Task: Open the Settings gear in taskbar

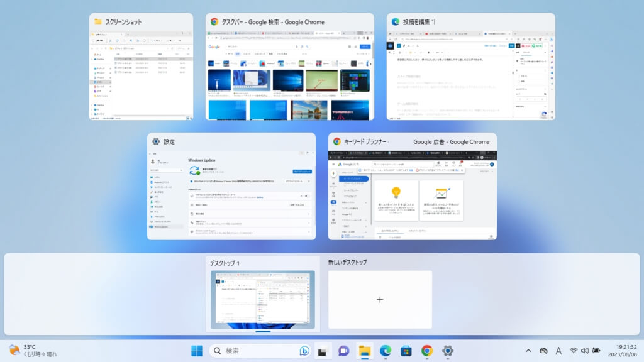Action: (x=448, y=351)
